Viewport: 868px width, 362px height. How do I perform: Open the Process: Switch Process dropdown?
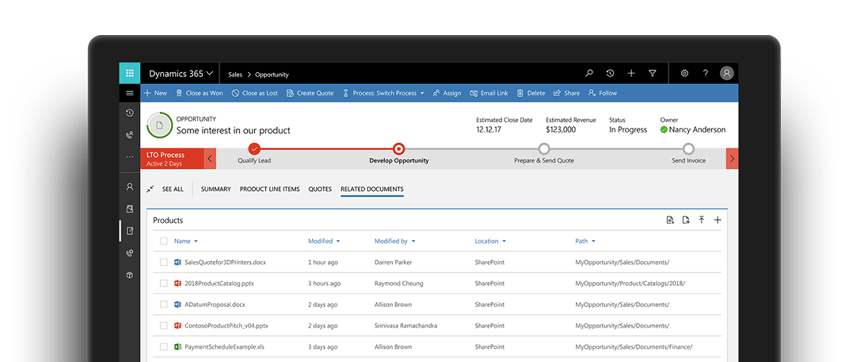click(384, 93)
